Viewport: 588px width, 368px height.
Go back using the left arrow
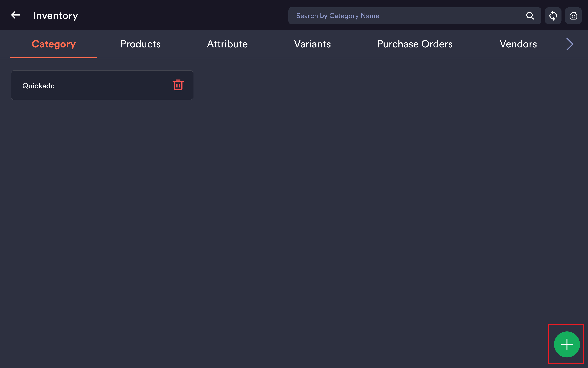tap(16, 15)
